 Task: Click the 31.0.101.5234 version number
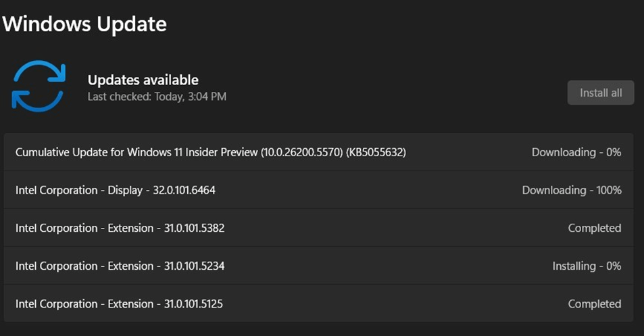coord(194,266)
